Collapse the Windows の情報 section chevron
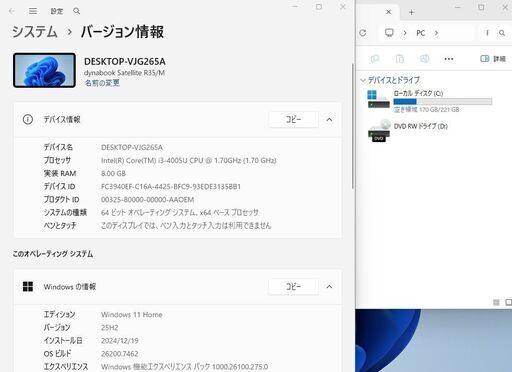The image size is (512, 372). (329, 287)
